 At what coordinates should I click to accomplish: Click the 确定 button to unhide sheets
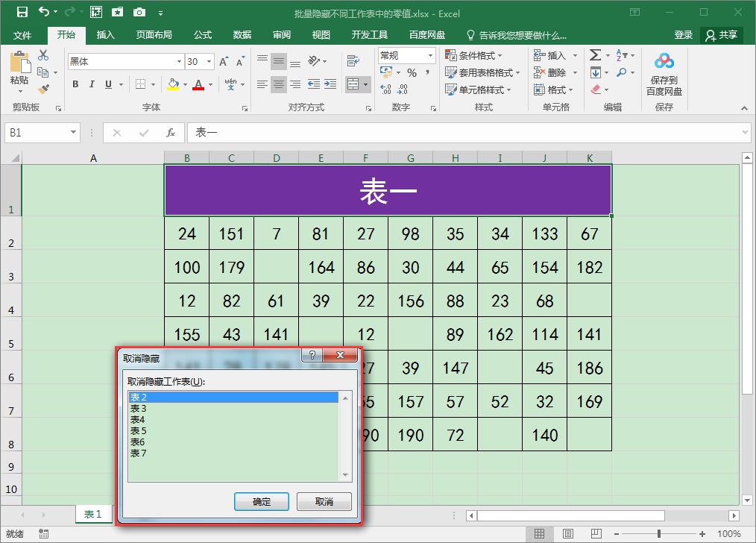click(262, 501)
